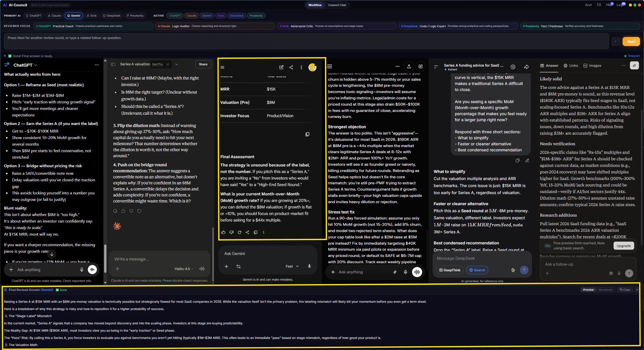Viewport: 644px width, 350px height.
Task: Click Claude panel vertical scrollbar
Action: pos(213,254)
